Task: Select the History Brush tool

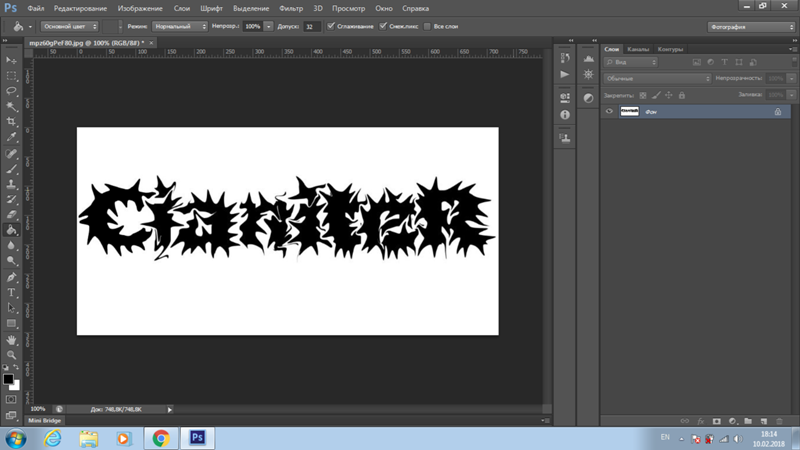Action: (x=11, y=199)
